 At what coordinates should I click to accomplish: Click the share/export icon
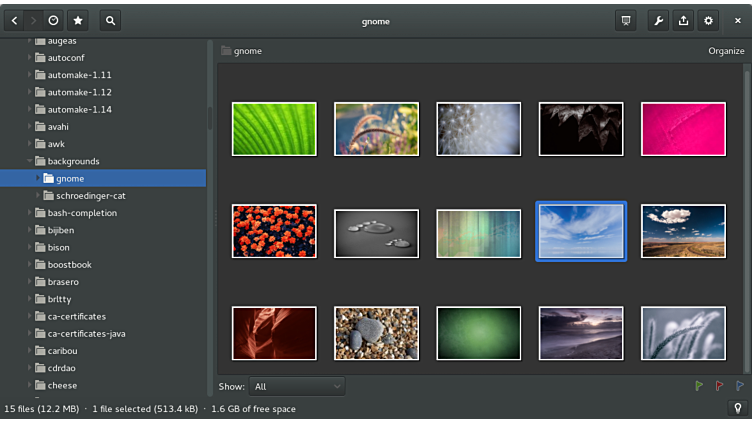[683, 20]
